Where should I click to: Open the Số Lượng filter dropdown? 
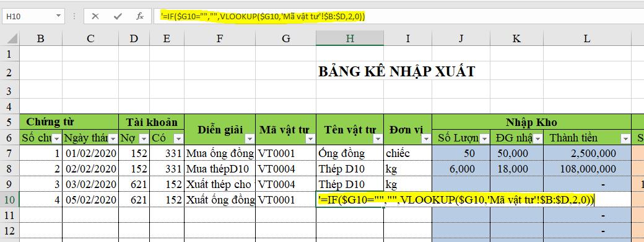tap(485, 139)
